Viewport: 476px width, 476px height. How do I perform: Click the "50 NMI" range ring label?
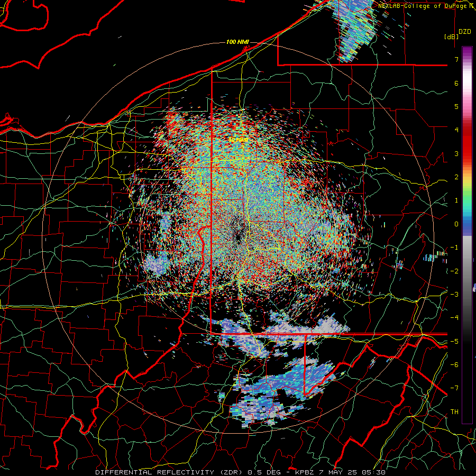point(237,140)
